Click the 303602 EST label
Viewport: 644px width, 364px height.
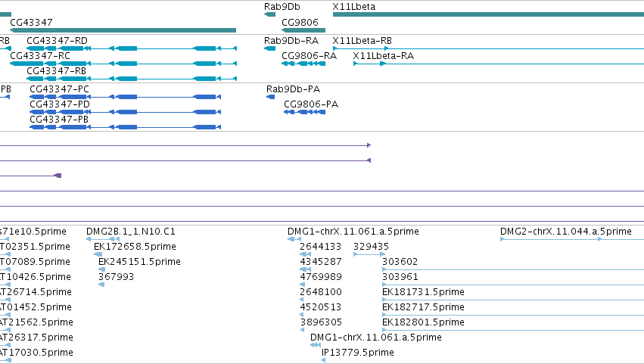click(x=400, y=262)
